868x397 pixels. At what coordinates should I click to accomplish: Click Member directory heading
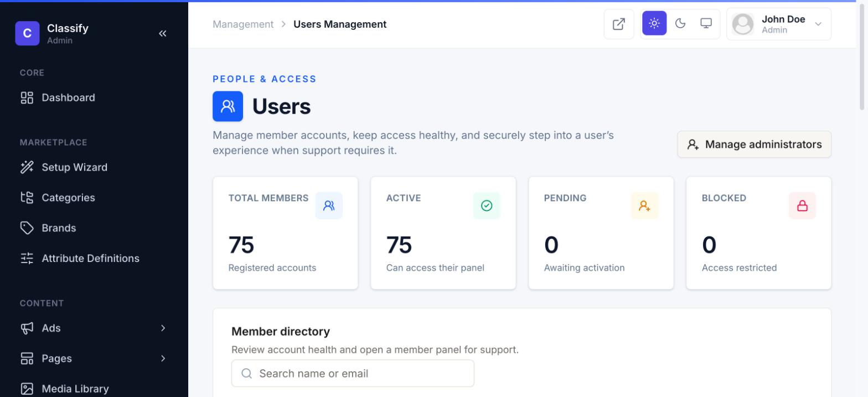[x=281, y=332]
